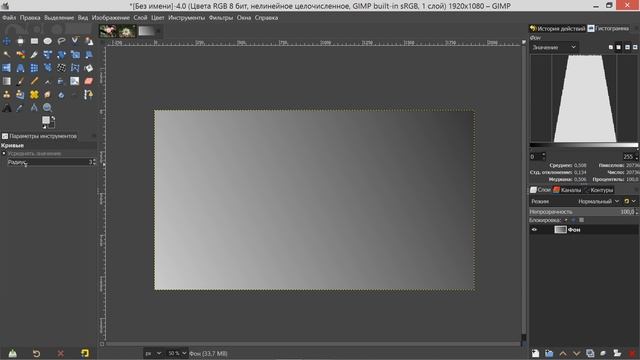Switch to История действий tab
Image resolution: width=640 pixels, height=360 pixels.
point(558,28)
